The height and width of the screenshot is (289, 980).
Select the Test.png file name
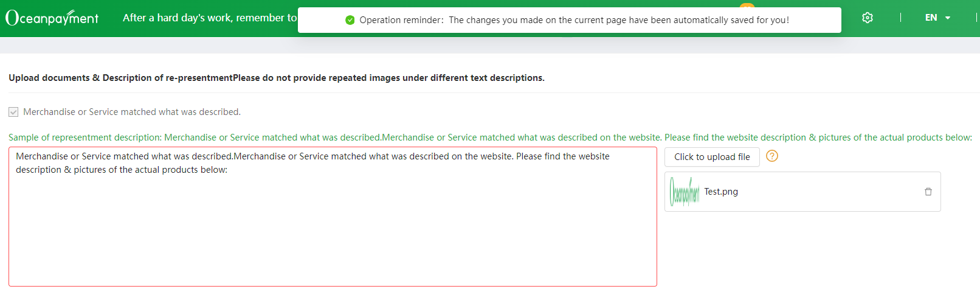[x=721, y=192]
